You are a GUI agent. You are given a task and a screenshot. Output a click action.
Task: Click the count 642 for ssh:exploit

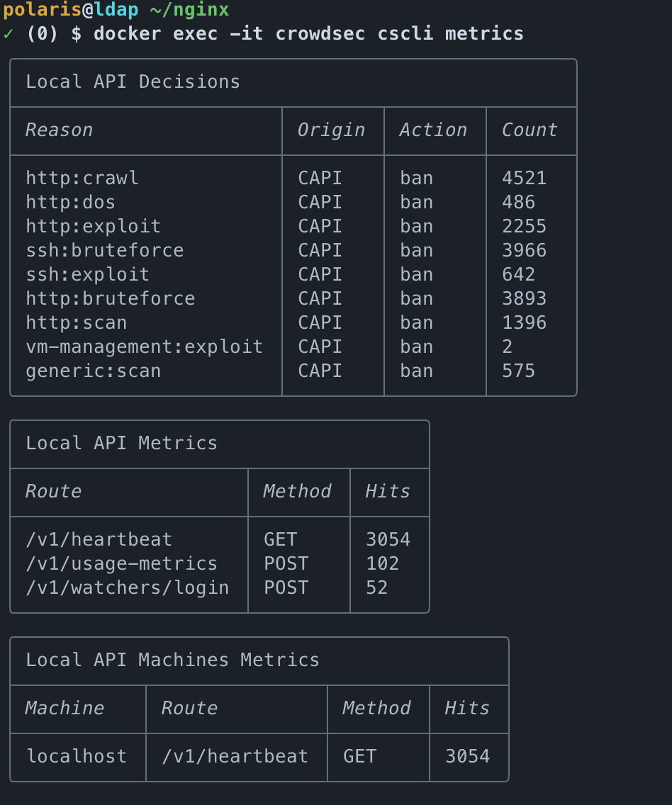[518, 275]
